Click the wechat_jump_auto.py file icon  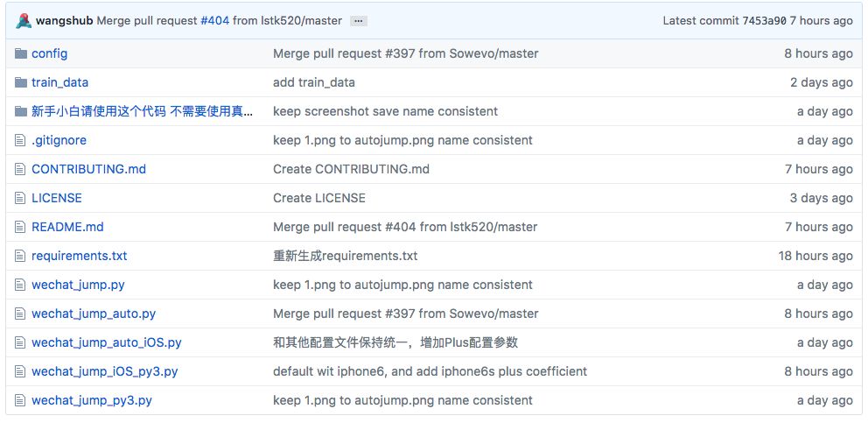tap(21, 314)
